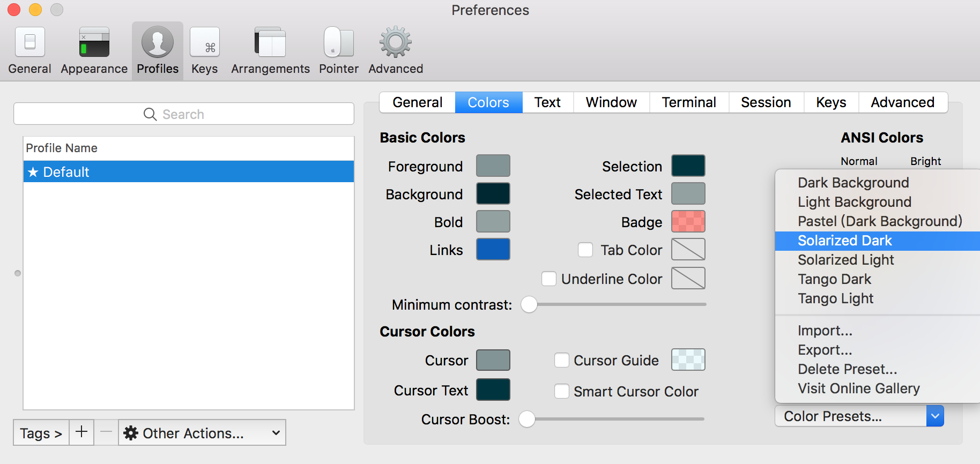
Task: Open the Arrangements preferences icon
Action: coord(270,43)
